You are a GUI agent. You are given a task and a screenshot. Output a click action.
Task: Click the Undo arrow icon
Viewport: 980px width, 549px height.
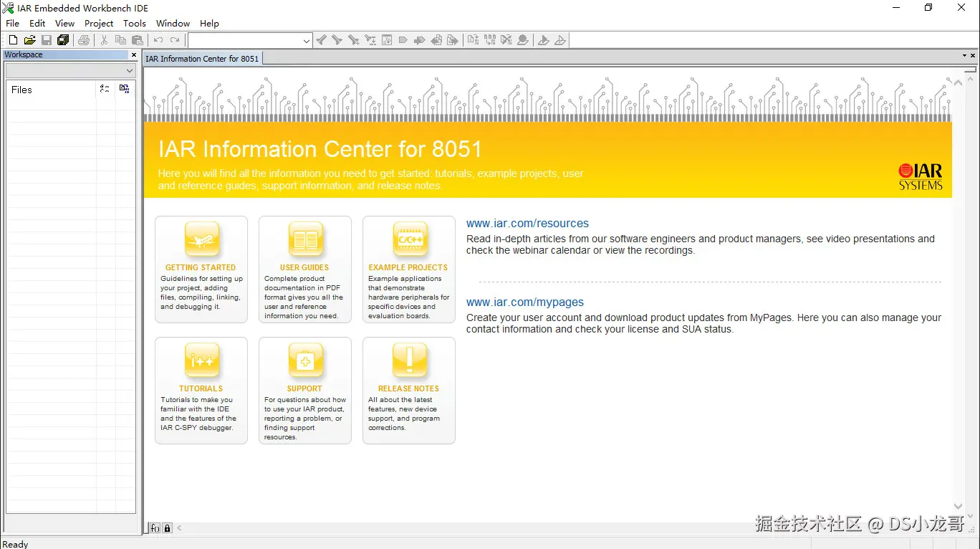(158, 40)
